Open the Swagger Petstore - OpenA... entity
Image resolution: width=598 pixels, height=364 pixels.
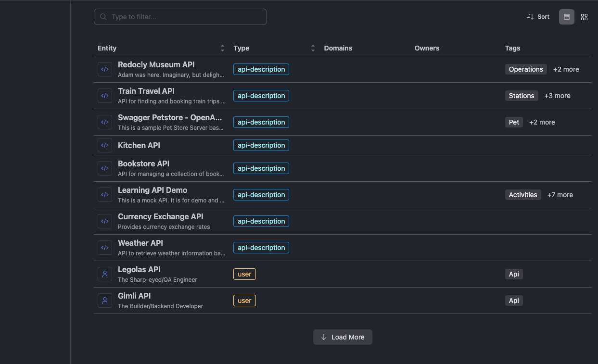coord(170,117)
